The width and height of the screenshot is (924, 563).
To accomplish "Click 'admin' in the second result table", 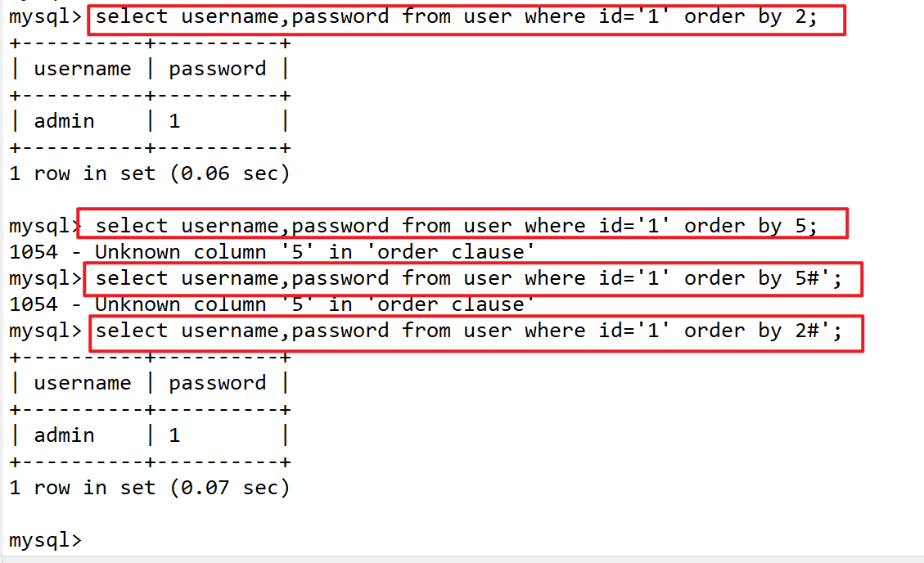I will point(64,436).
